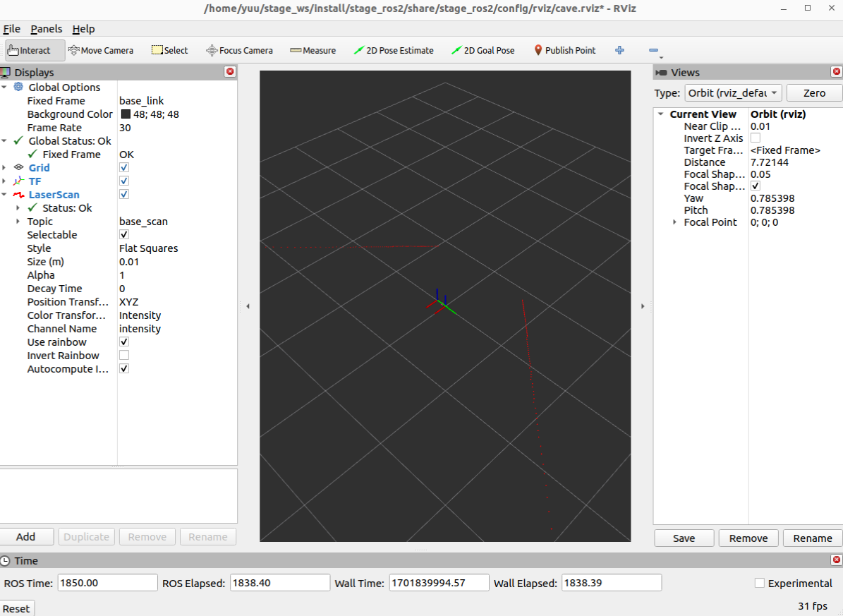Disable the LaserScan display checkbox
The height and width of the screenshot is (616, 843).
124,194
